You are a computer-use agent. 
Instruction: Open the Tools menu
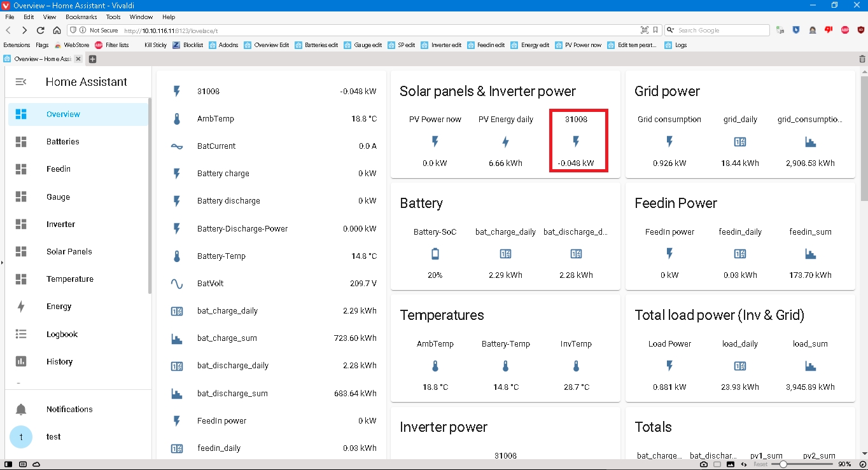point(113,17)
